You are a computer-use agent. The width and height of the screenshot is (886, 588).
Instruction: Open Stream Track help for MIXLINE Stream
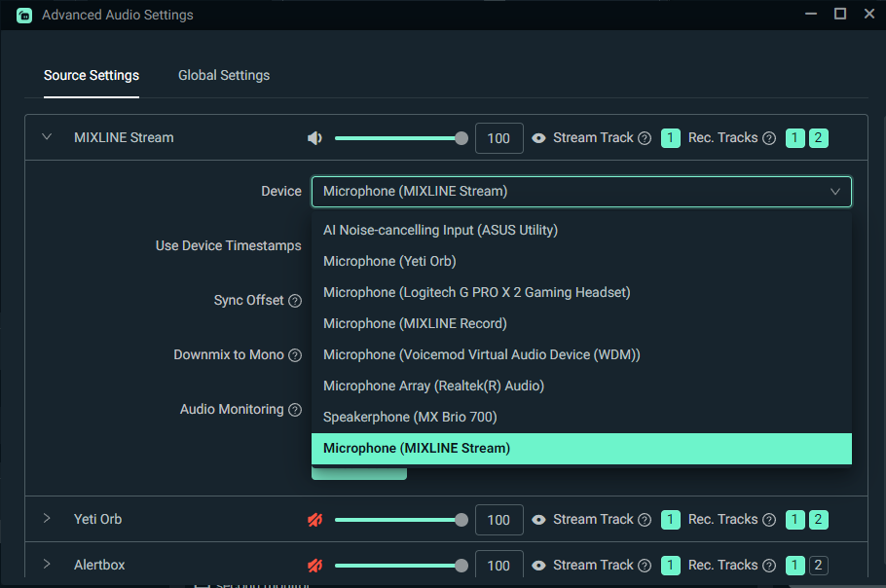645,138
